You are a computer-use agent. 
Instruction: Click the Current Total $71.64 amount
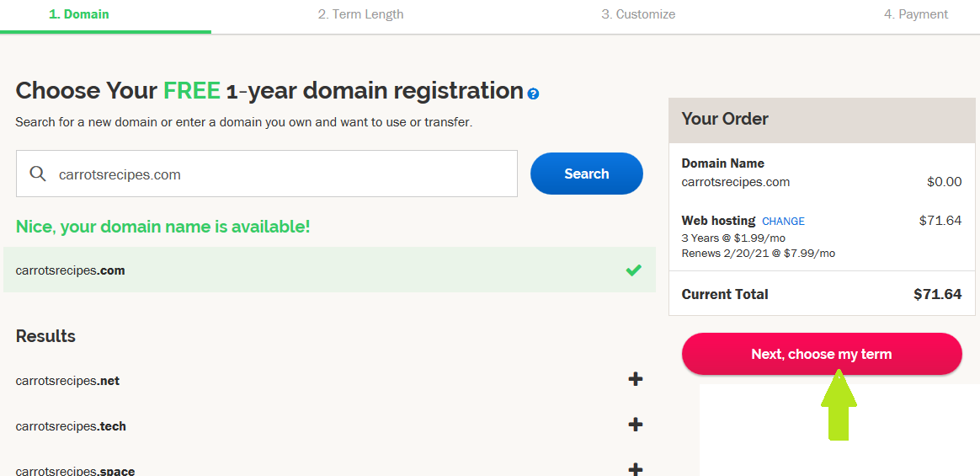coord(937,295)
